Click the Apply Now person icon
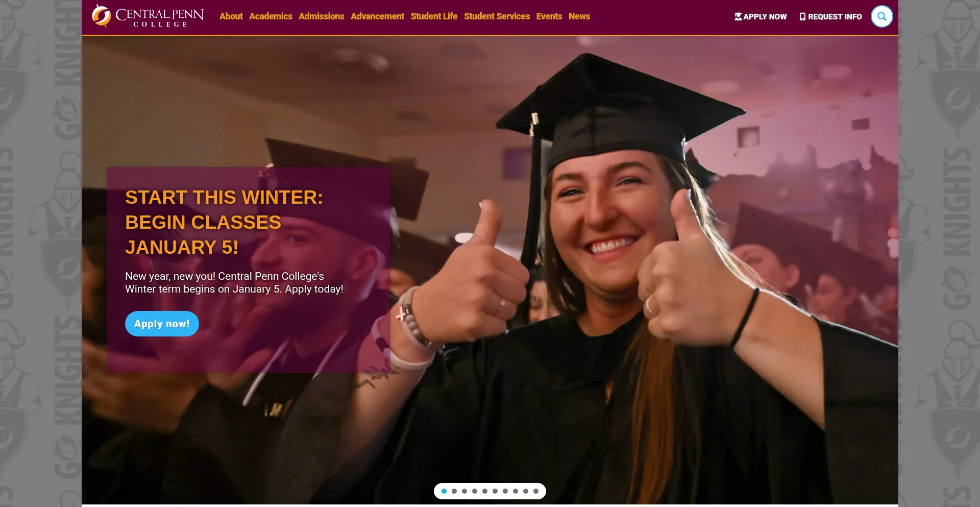This screenshot has width=980, height=507. point(738,16)
